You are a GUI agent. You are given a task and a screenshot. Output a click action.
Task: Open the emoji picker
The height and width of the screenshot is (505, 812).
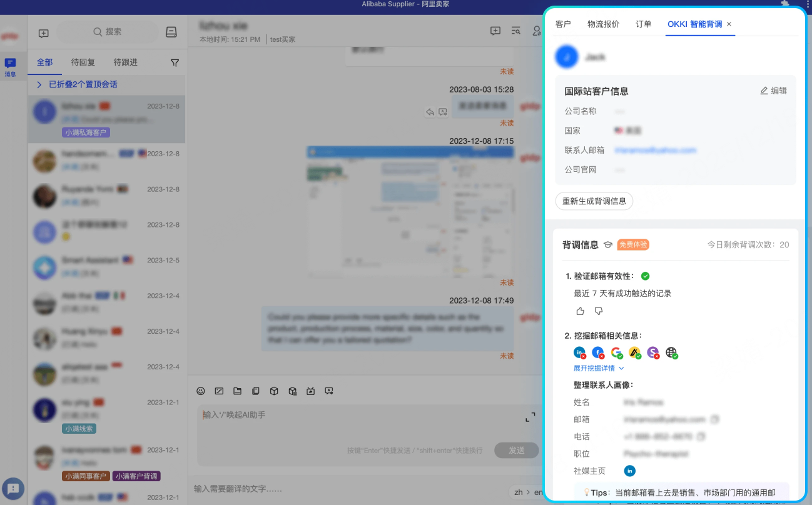coord(201,391)
